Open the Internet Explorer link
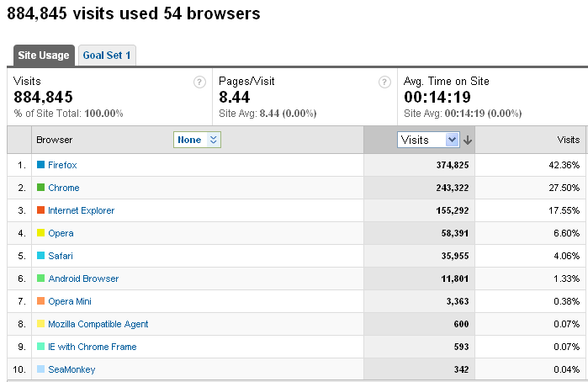588x382 pixels. [81, 210]
